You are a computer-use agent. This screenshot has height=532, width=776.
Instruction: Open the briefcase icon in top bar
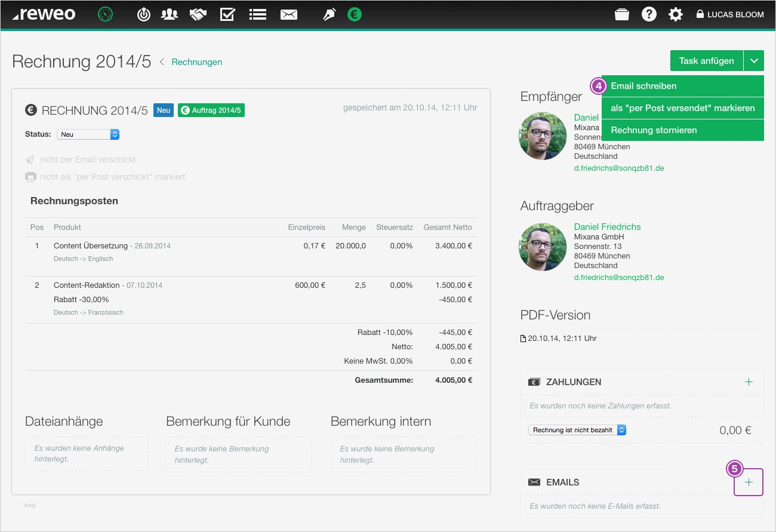click(x=622, y=14)
